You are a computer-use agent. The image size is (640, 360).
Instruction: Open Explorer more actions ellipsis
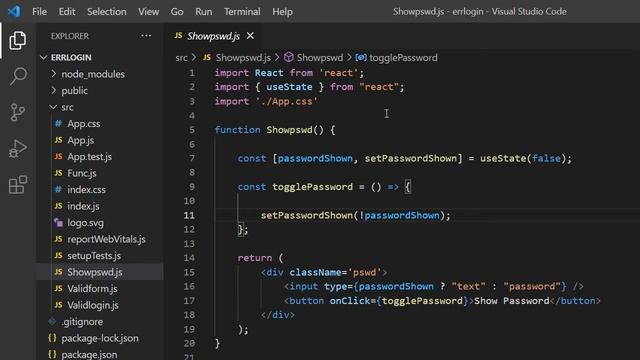pyautogui.click(x=146, y=36)
